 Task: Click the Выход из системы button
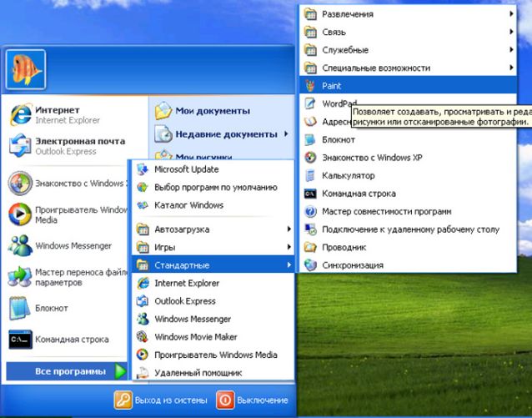click(160, 400)
